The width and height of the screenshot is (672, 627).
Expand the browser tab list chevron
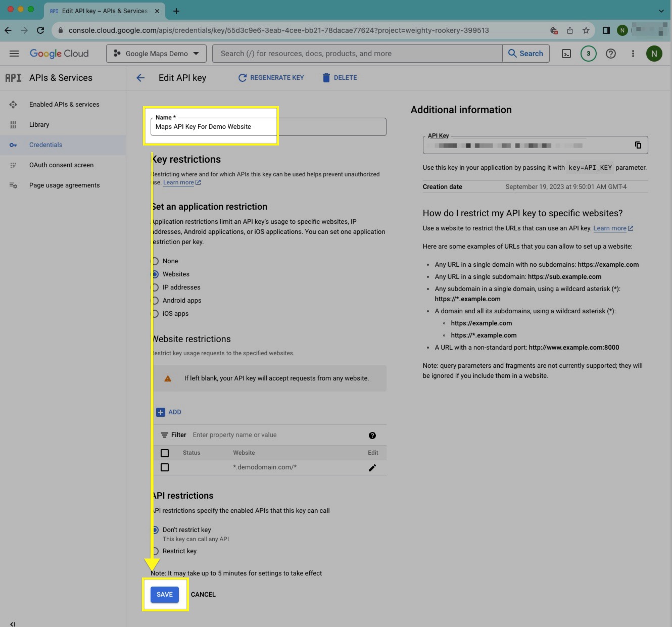pos(661,11)
